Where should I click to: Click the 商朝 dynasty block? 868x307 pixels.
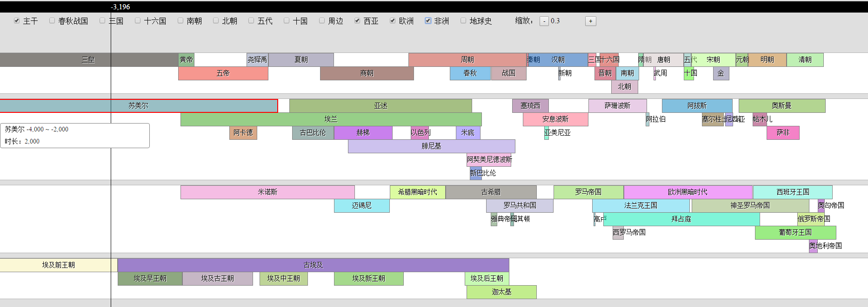point(367,73)
